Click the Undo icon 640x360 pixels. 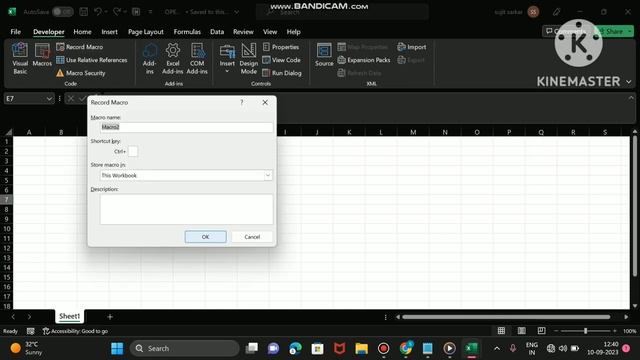coord(98,12)
